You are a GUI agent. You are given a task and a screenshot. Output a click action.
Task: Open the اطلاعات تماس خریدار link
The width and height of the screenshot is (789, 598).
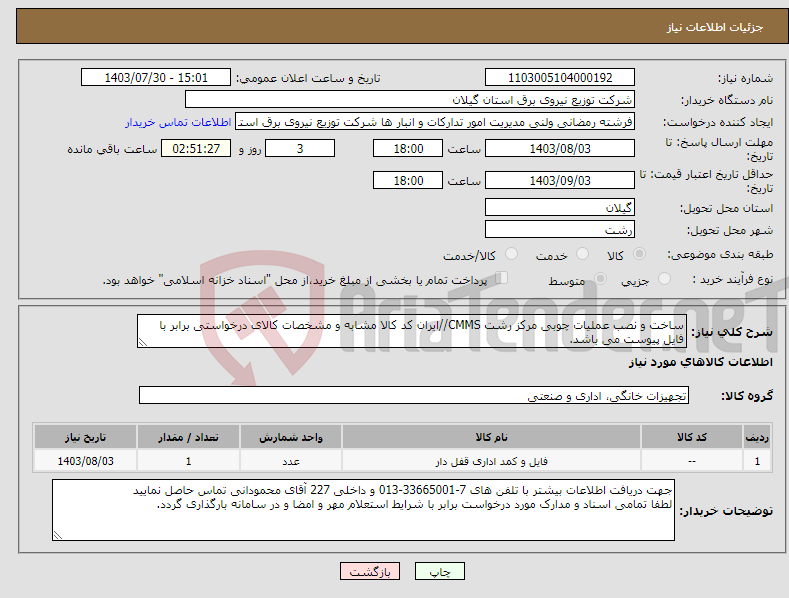pyautogui.click(x=178, y=122)
